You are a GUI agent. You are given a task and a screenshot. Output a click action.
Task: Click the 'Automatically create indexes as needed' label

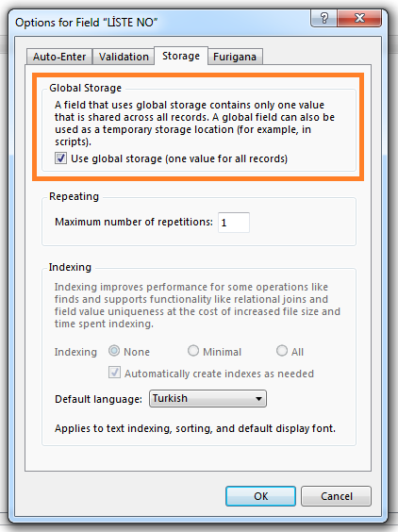(219, 374)
